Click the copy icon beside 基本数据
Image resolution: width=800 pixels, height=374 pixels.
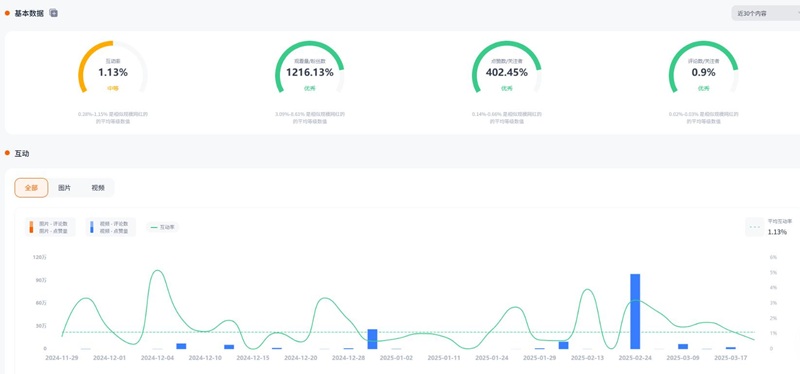[54, 13]
